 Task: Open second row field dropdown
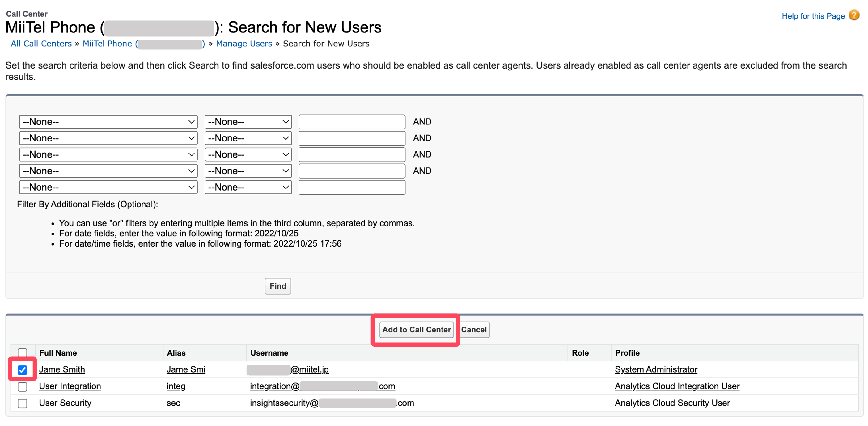[108, 138]
